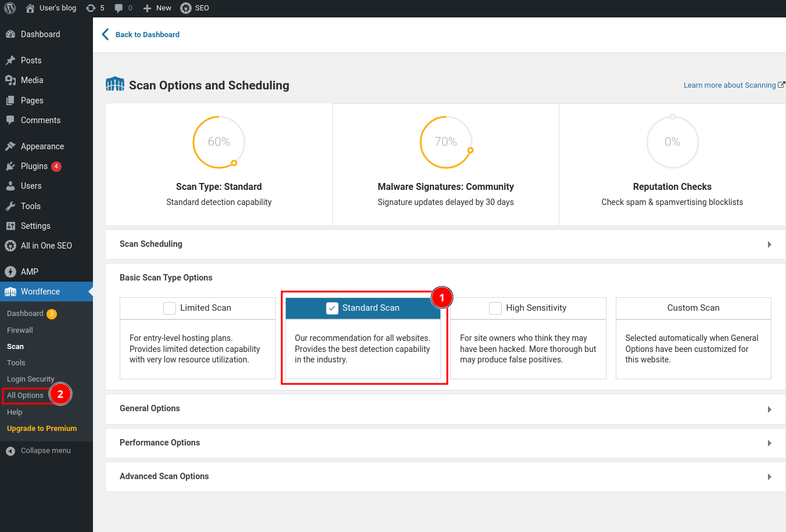The image size is (786, 532).
Task: Open Learn more about Scanning link
Action: point(730,85)
